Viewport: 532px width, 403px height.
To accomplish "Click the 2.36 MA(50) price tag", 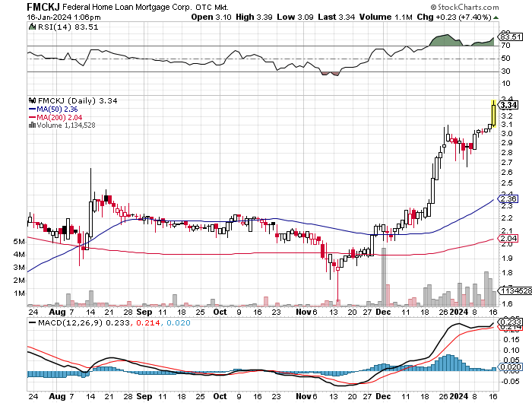I will click(508, 198).
